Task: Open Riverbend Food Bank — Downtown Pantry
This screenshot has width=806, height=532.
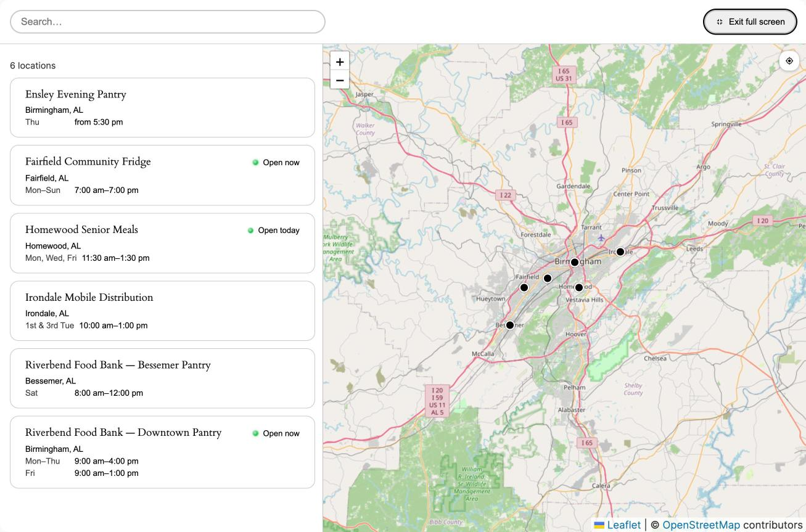Action: [x=162, y=452]
